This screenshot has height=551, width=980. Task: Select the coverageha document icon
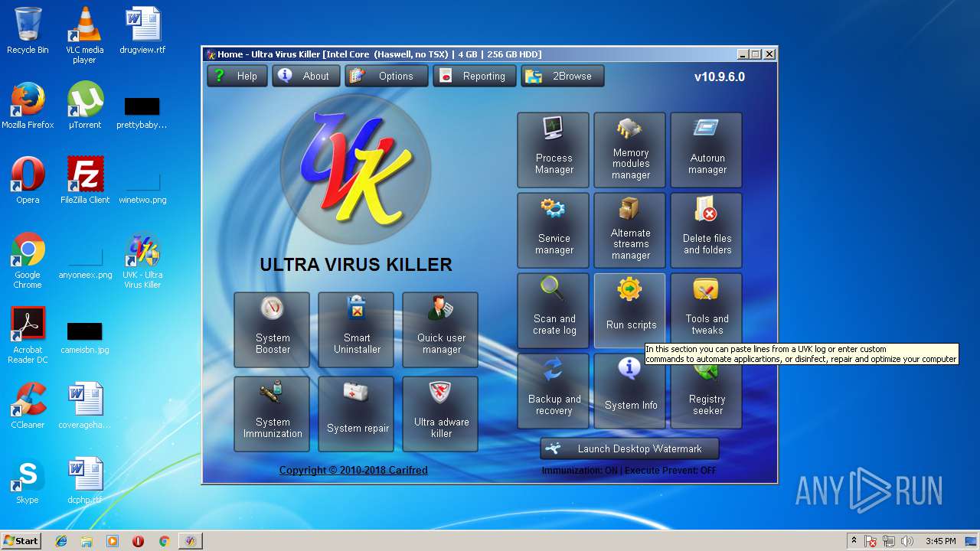point(85,406)
